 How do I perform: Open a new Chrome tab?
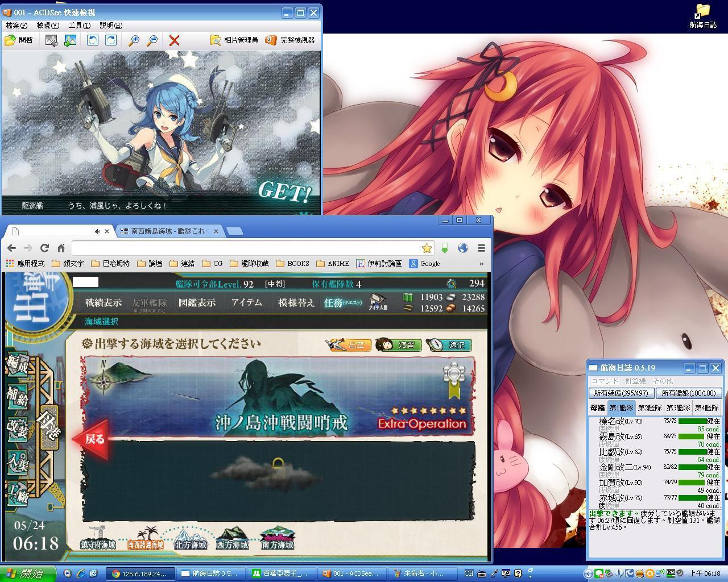(234, 231)
